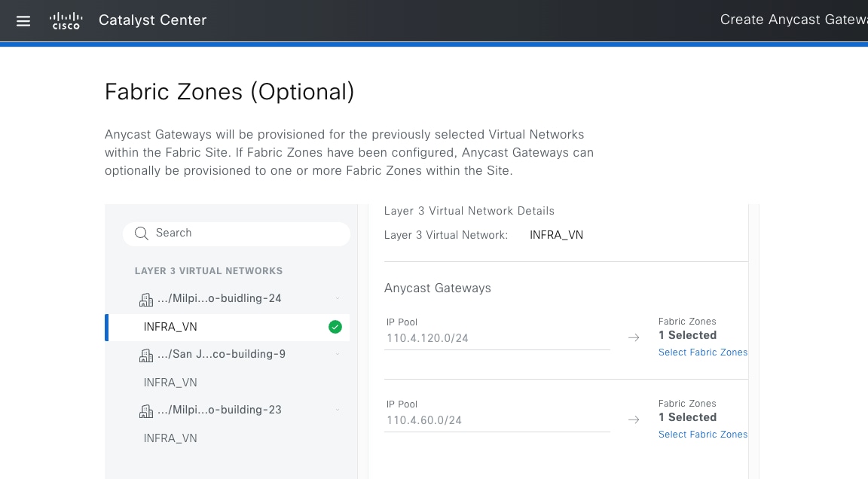Open the hamburger navigation menu
This screenshot has height=479, width=868.
tap(23, 21)
